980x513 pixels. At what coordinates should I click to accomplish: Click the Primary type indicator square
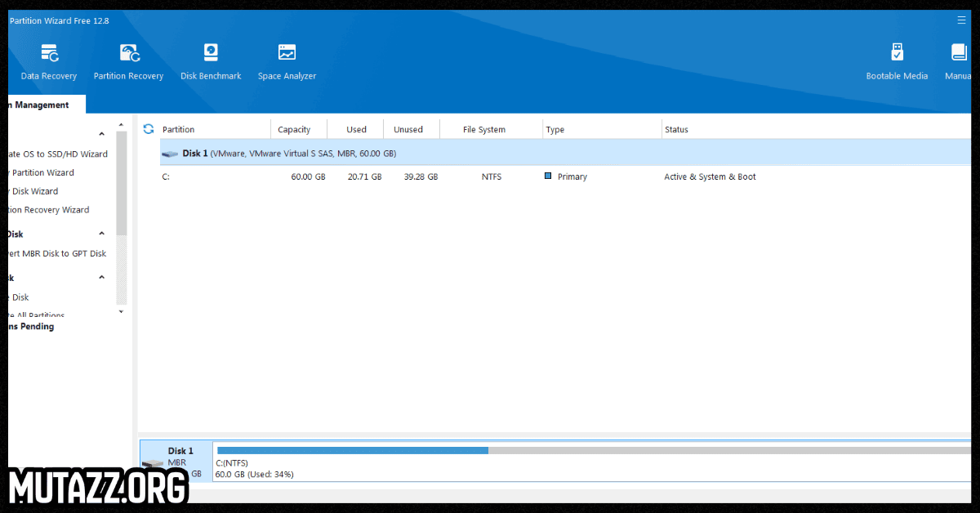[x=547, y=176]
